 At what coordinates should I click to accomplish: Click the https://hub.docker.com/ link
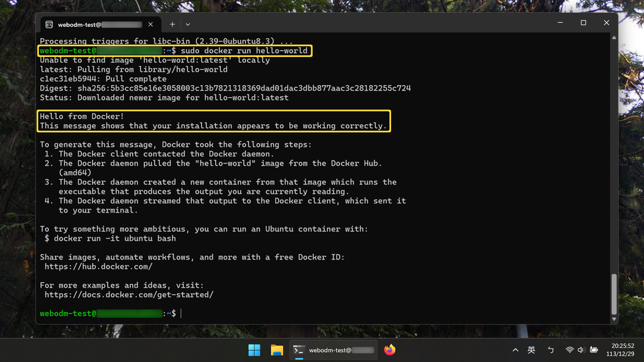[x=99, y=267]
